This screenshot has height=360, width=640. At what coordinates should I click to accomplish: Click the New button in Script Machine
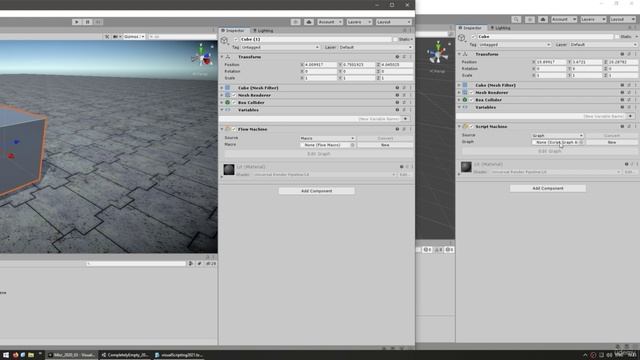611,142
